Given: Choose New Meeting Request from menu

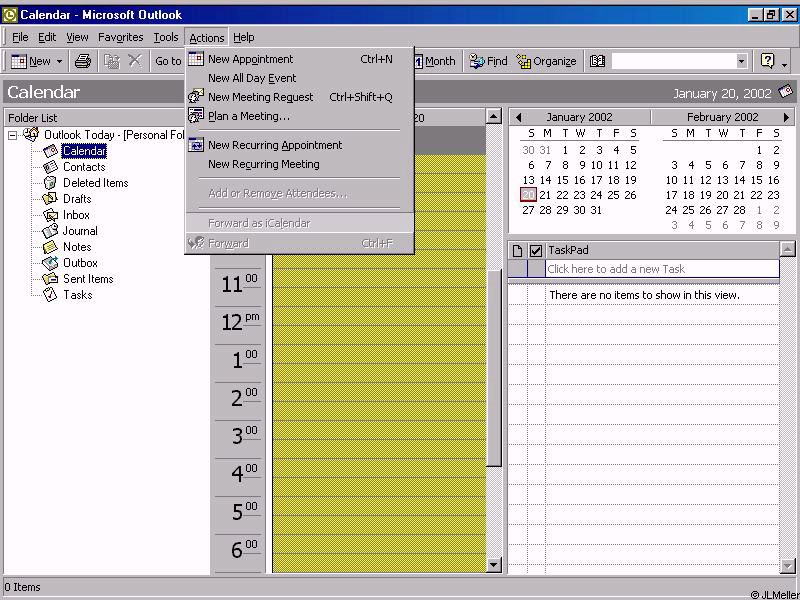Looking at the screenshot, I should coord(260,97).
